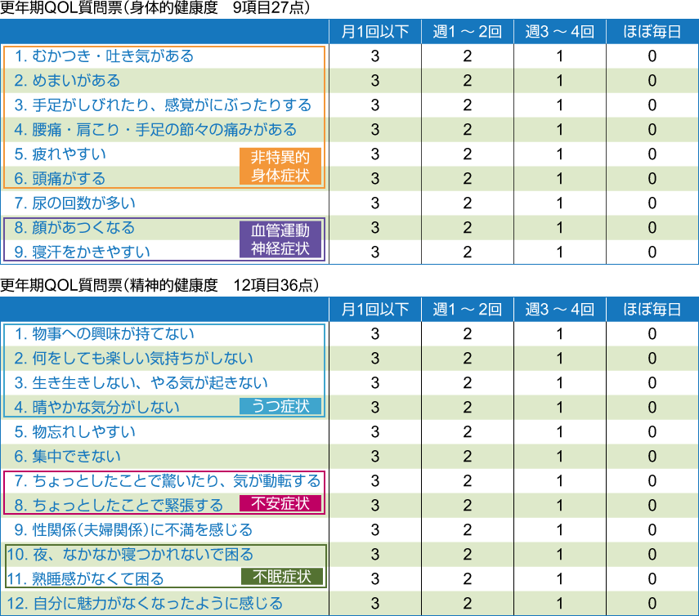The height and width of the screenshot is (616, 699).
Task: Click the purple 血管運動神経症状 label
Action: tap(280, 239)
